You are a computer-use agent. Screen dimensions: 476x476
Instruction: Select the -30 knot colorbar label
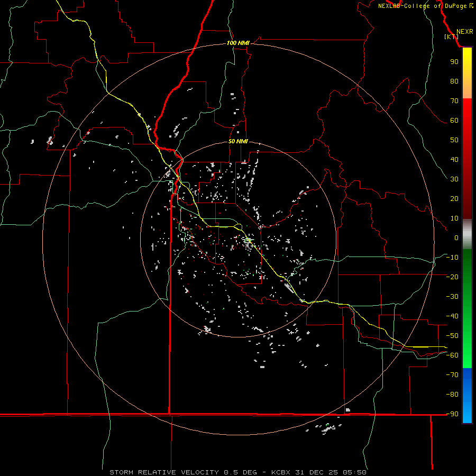point(452,297)
